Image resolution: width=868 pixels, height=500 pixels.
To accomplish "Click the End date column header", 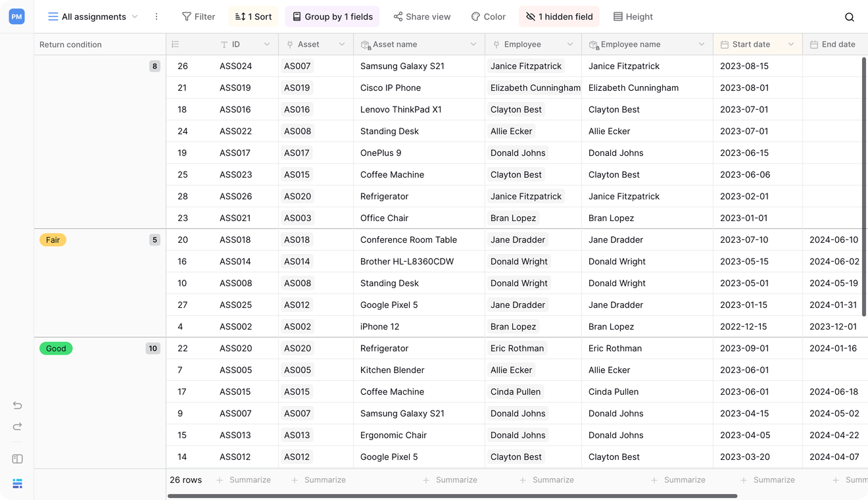I will 835,44.
